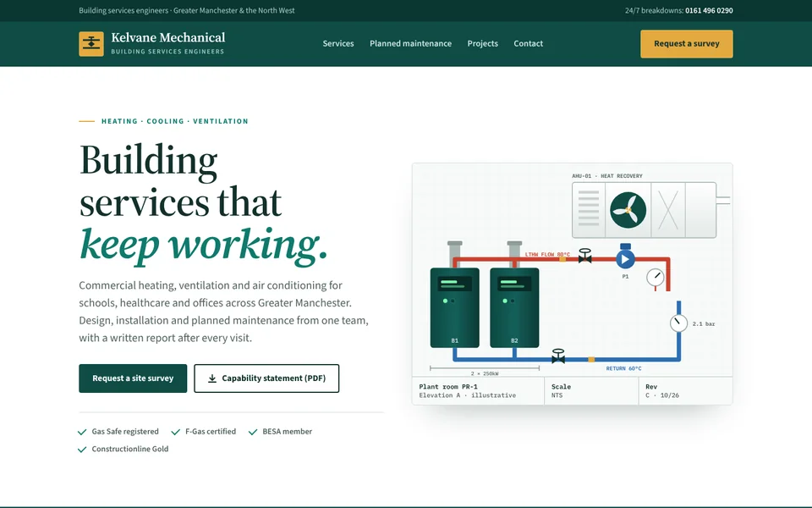Click the orange fitting on the blue return pipe

point(591,359)
